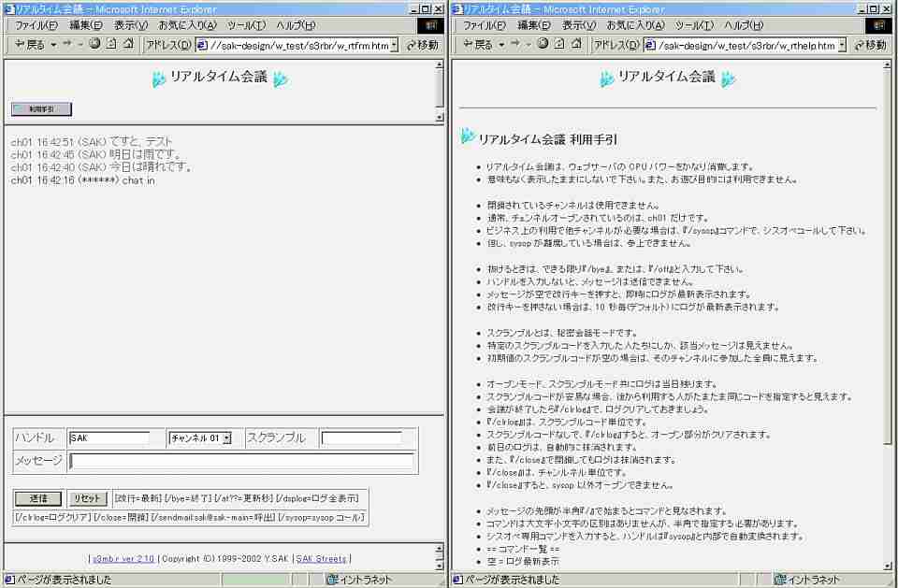This screenshot has height=588, width=898.
Task: Click the page icon in right address bar
Action: [650, 45]
